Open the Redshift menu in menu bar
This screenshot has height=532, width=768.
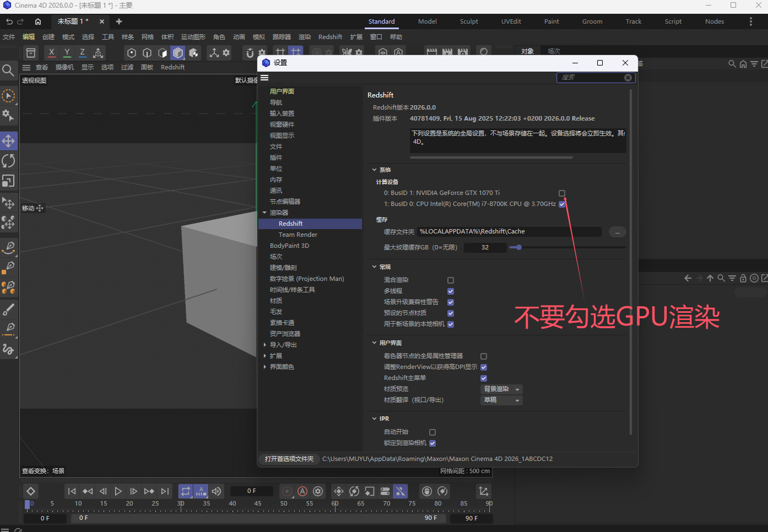click(330, 37)
